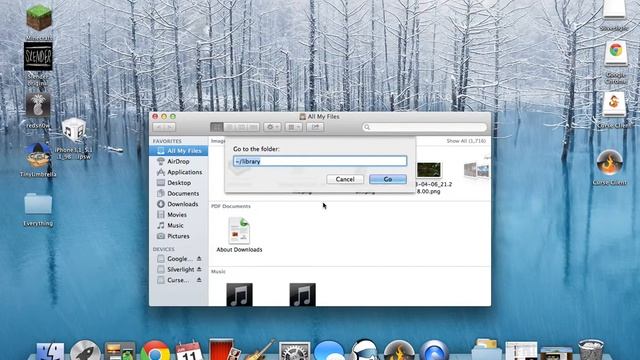The height and width of the screenshot is (360, 640).
Task: Open Google Chrome from the Dock
Action: (155, 351)
